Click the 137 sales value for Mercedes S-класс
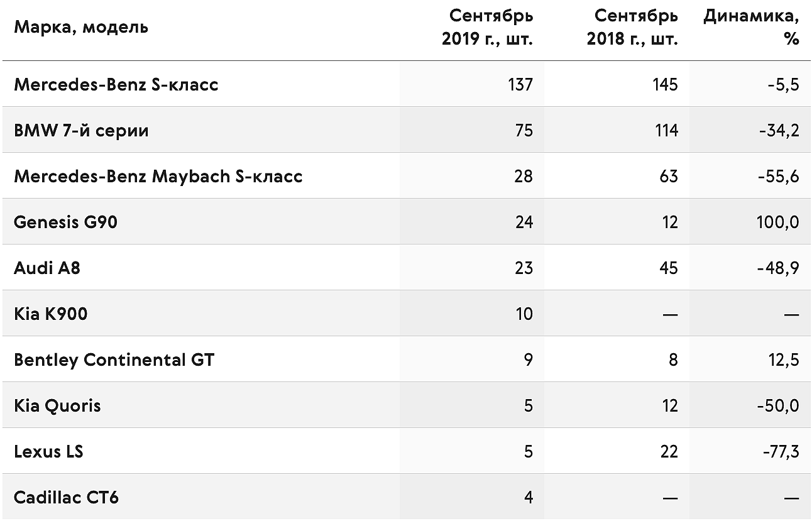812x521 pixels. coord(520,84)
